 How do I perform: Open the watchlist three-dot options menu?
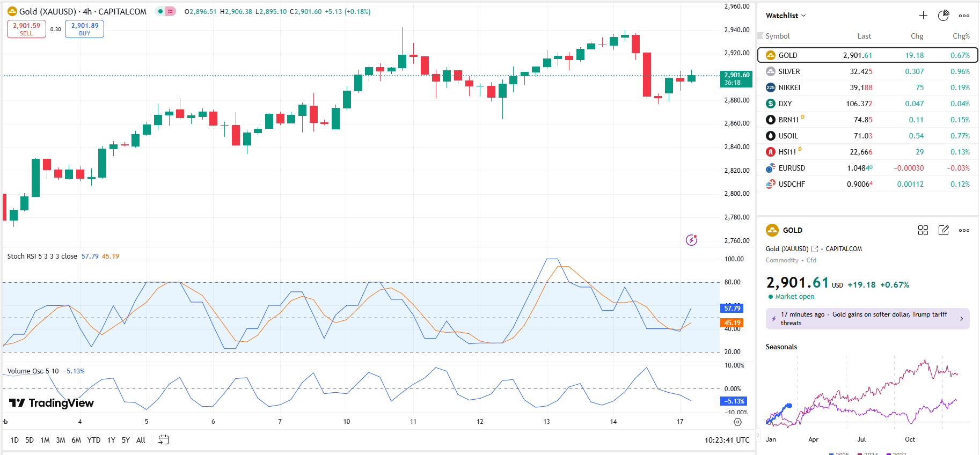coord(964,16)
